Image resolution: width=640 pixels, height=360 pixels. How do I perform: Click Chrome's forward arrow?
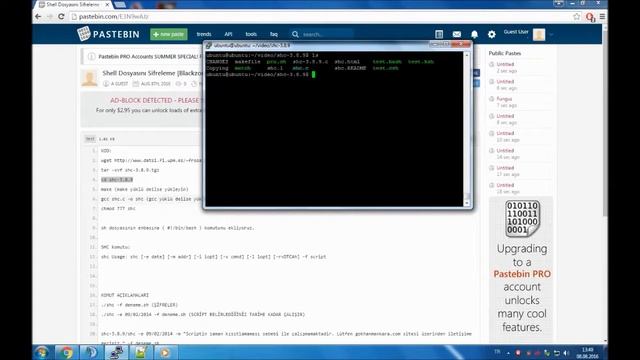(50, 17)
